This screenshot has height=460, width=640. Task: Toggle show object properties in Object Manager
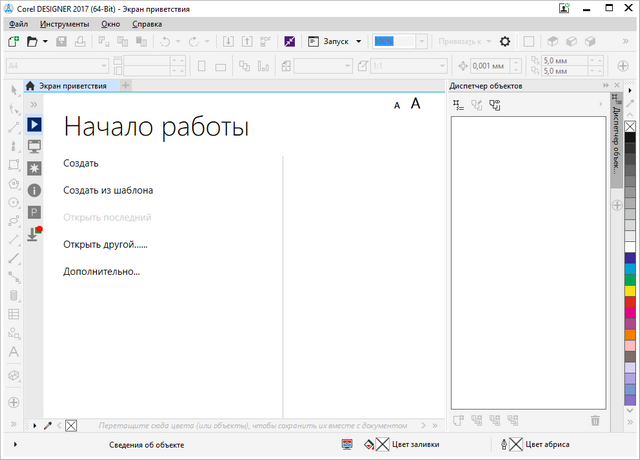pyautogui.click(x=460, y=105)
